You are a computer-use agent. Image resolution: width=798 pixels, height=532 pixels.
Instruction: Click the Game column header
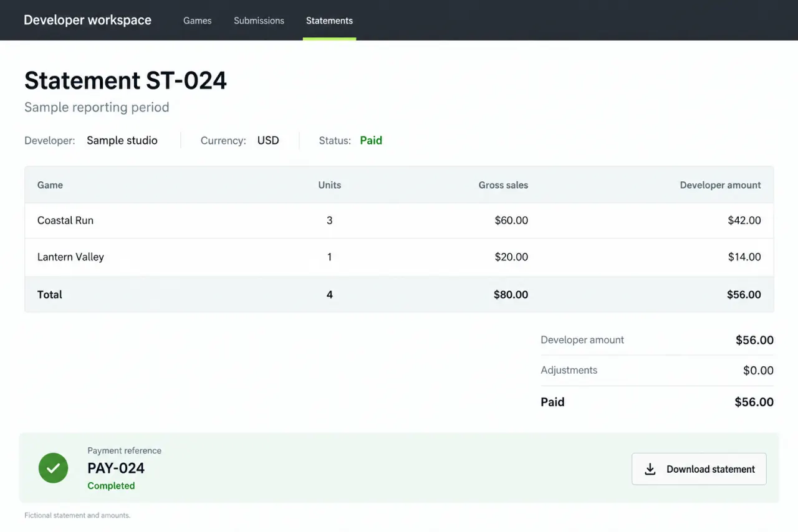[50, 185]
